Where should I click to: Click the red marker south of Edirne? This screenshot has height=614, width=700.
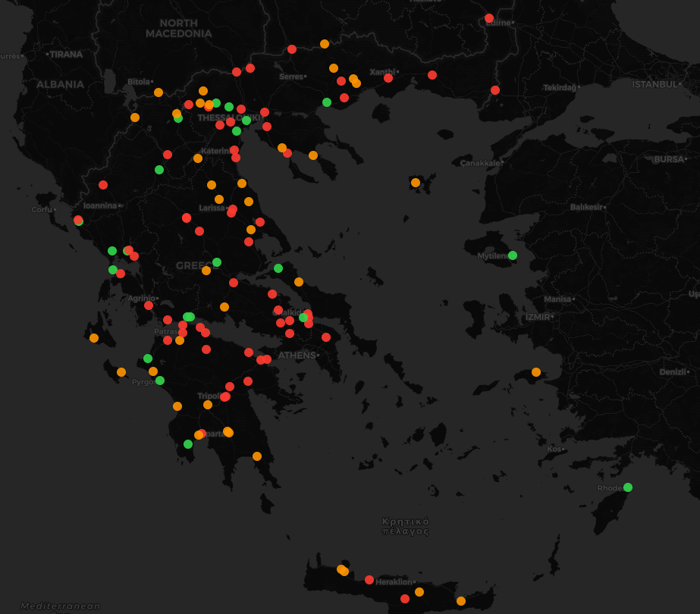(495, 90)
